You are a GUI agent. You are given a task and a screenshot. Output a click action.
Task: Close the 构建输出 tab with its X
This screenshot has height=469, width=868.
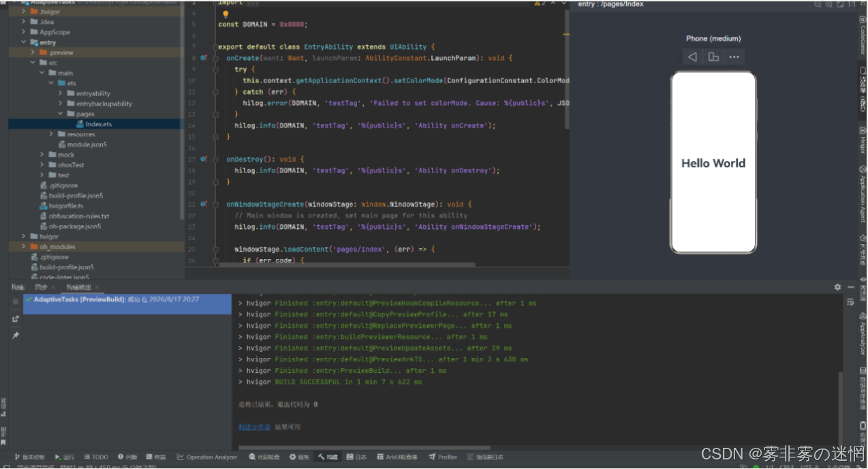pos(97,287)
